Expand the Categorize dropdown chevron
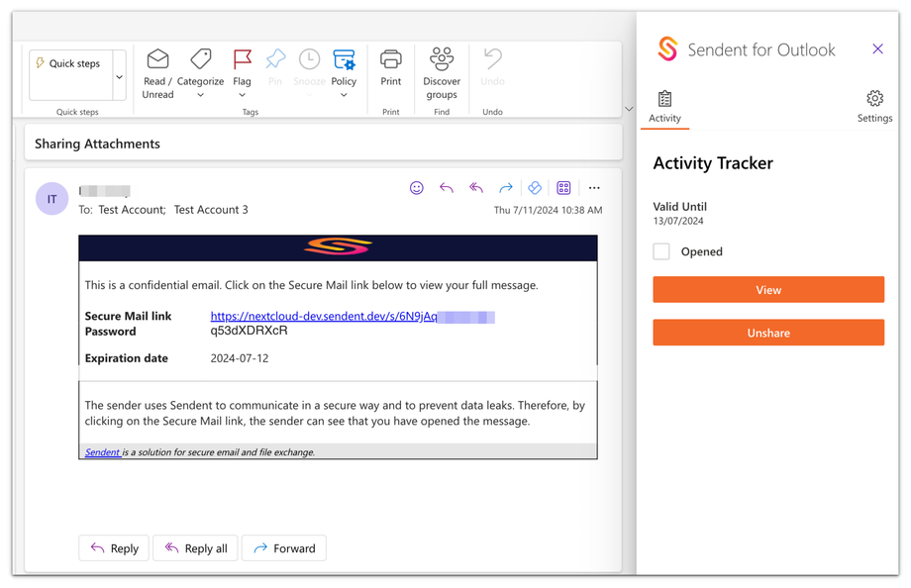The width and height of the screenshot is (911, 588). click(200, 95)
